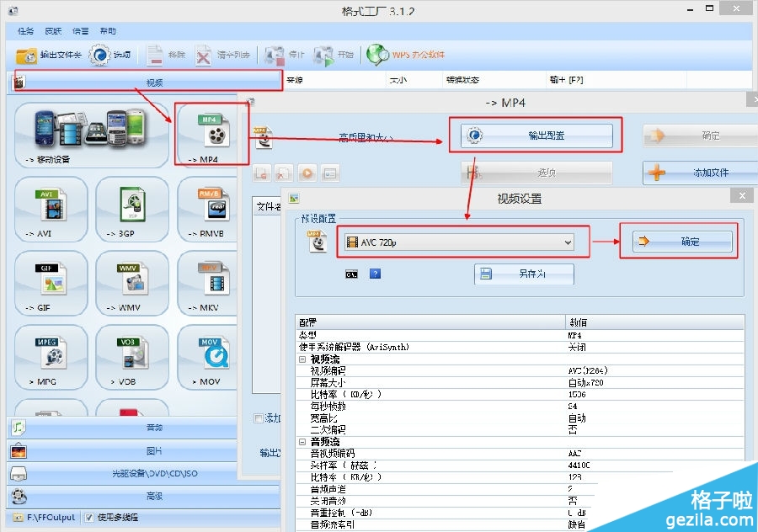Click the 添加文件 add file button

tap(700, 173)
